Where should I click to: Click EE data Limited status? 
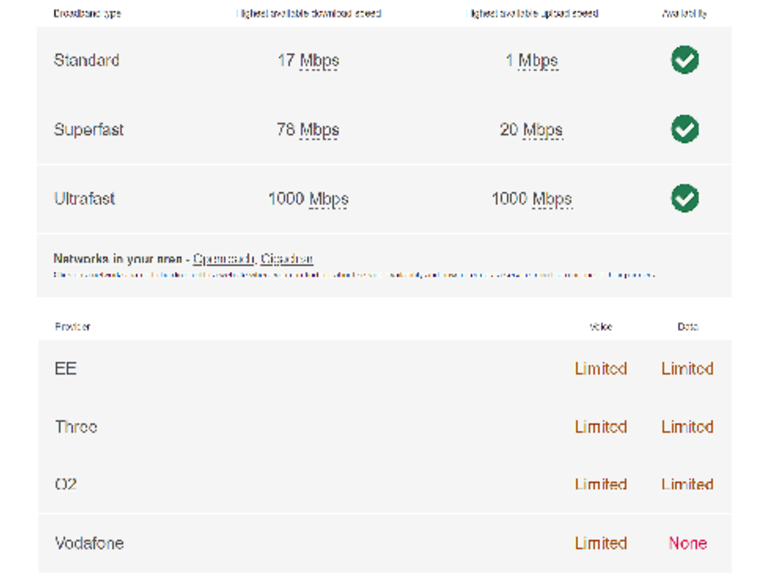[x=687, y=369]
